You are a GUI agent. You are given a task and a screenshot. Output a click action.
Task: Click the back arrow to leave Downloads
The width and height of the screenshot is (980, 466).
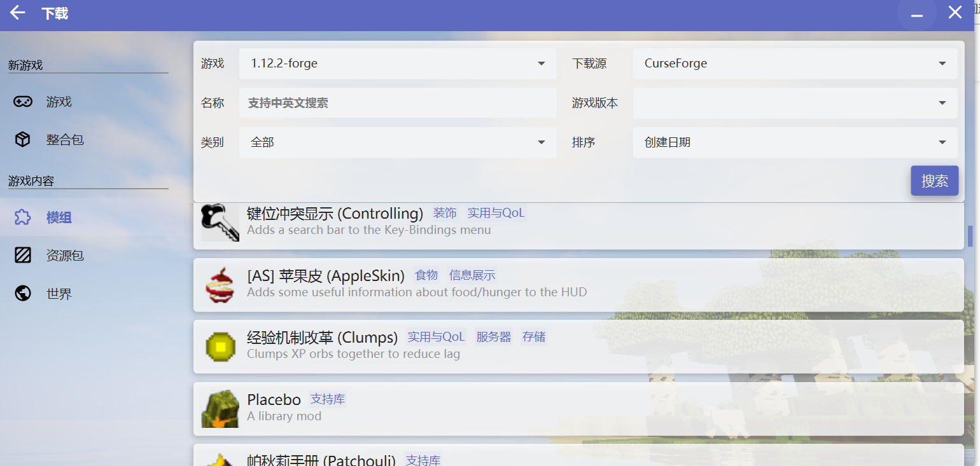click(17, 12)
